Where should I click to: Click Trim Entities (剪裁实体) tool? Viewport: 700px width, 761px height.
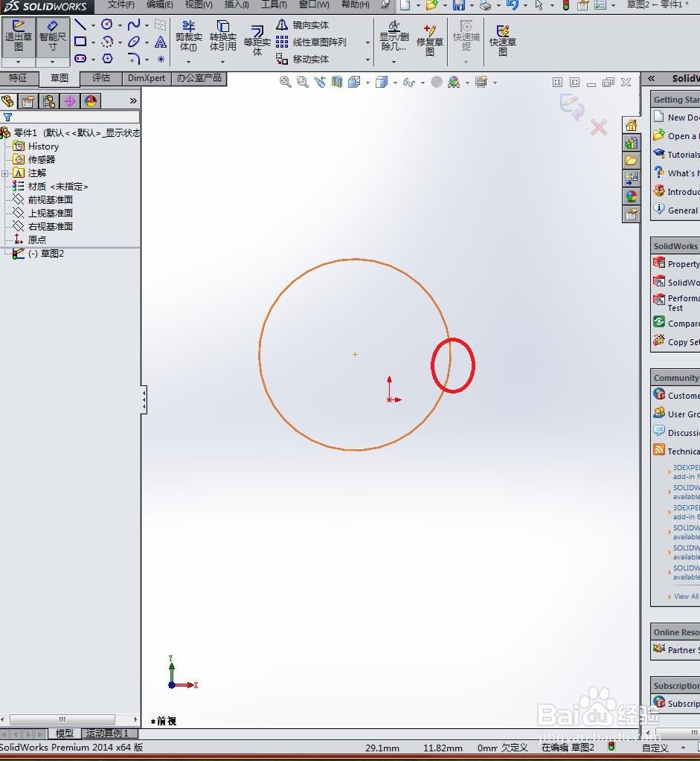click(189, 36)
